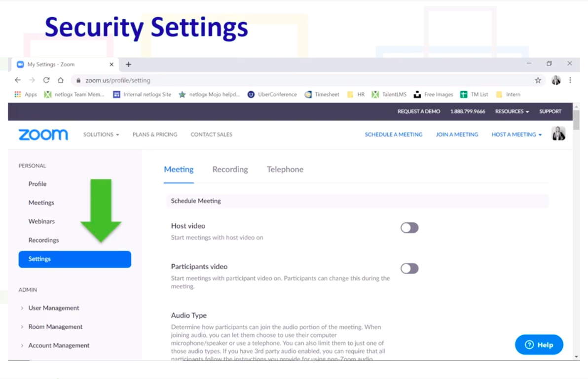Bookmark this page with the star icon

pos(538,80)
